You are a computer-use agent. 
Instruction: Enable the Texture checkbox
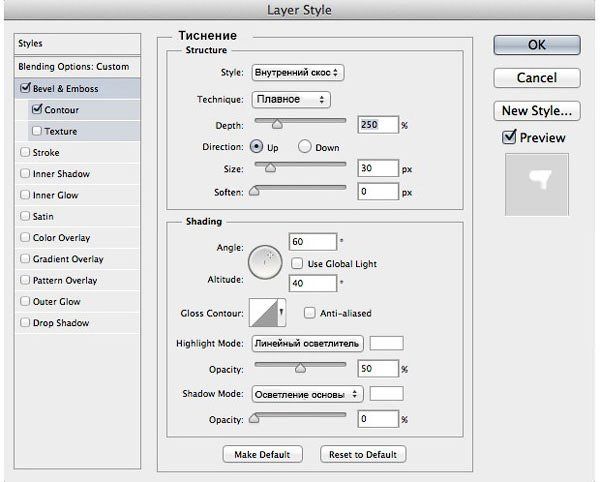pos(38,131)
